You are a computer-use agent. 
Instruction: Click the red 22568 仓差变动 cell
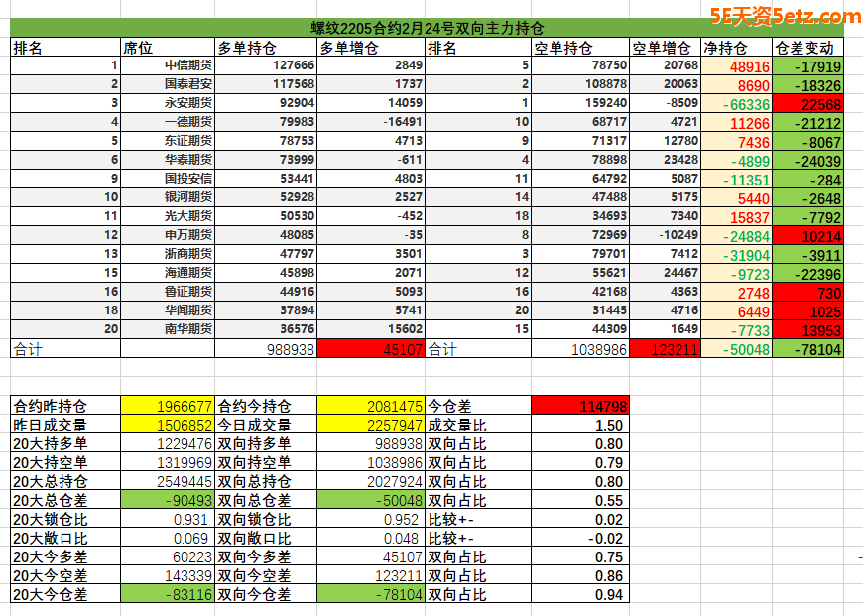coord(808,104)
